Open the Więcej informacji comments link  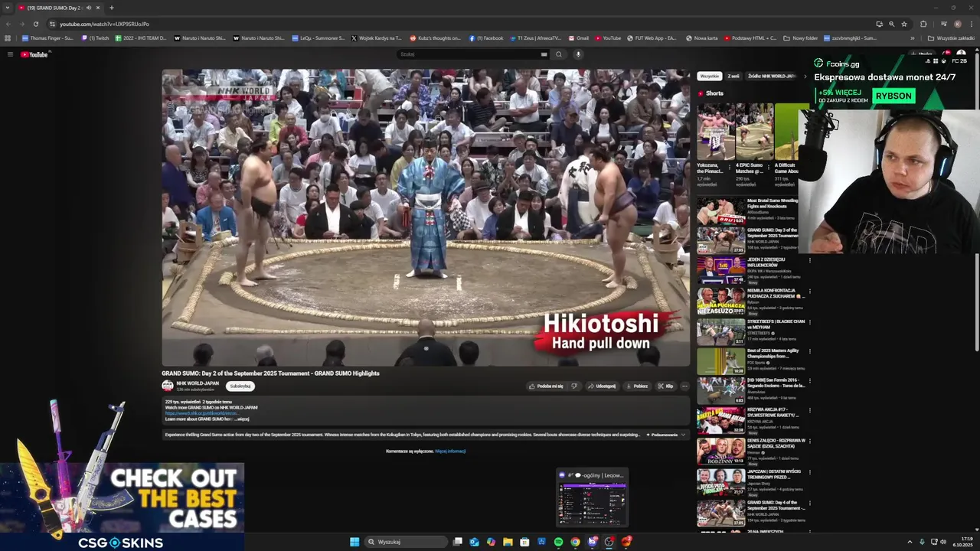click(x=450, y=452)
